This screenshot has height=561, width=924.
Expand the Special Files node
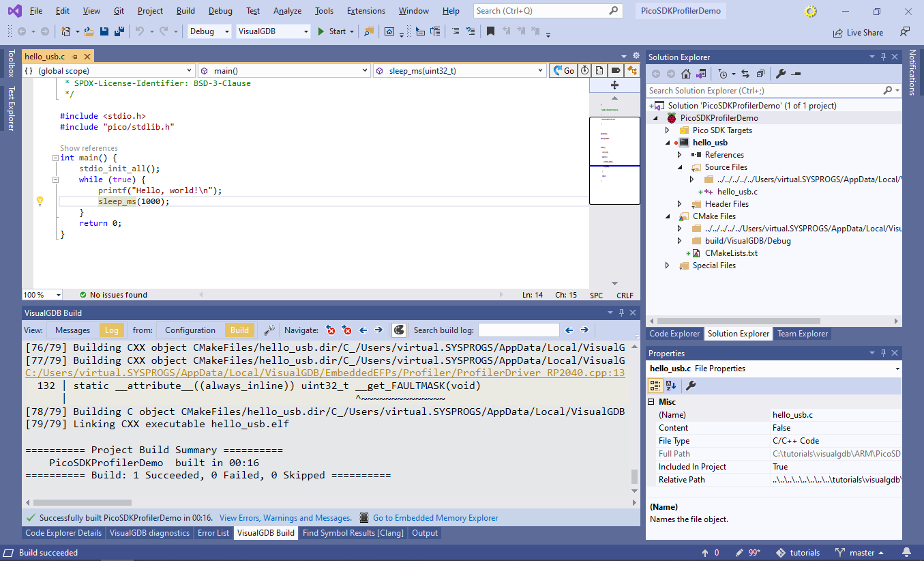click(x=668, y=265)
